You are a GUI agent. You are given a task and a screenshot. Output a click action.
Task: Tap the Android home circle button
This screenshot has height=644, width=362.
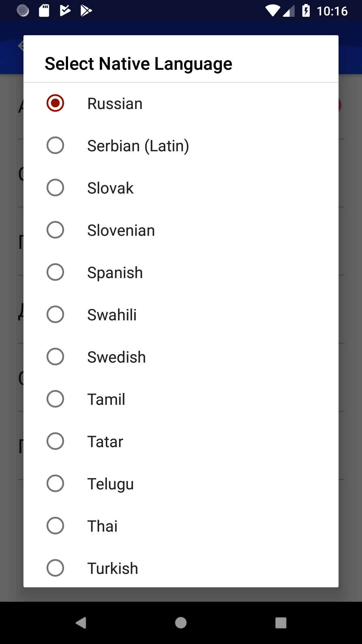coord(181,623)
